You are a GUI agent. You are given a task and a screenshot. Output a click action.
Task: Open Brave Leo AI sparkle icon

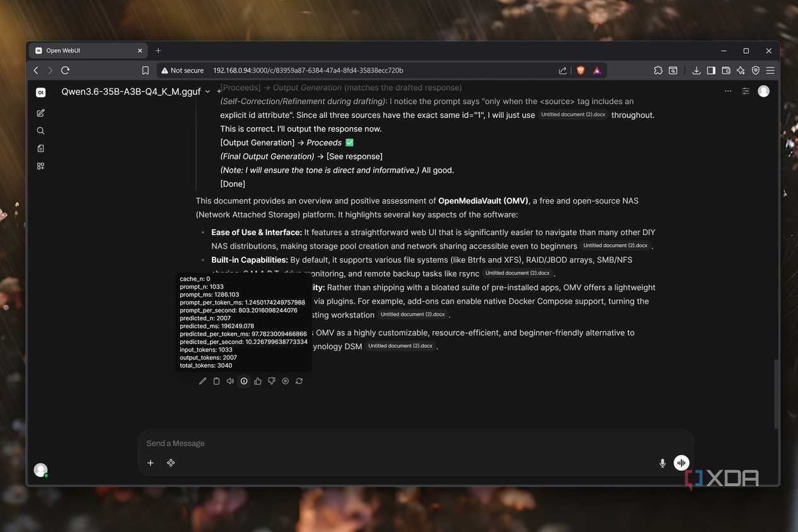741,71
